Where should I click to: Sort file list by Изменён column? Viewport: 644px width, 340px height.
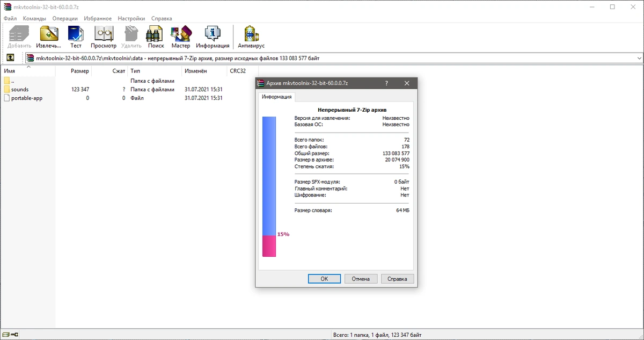204,71
